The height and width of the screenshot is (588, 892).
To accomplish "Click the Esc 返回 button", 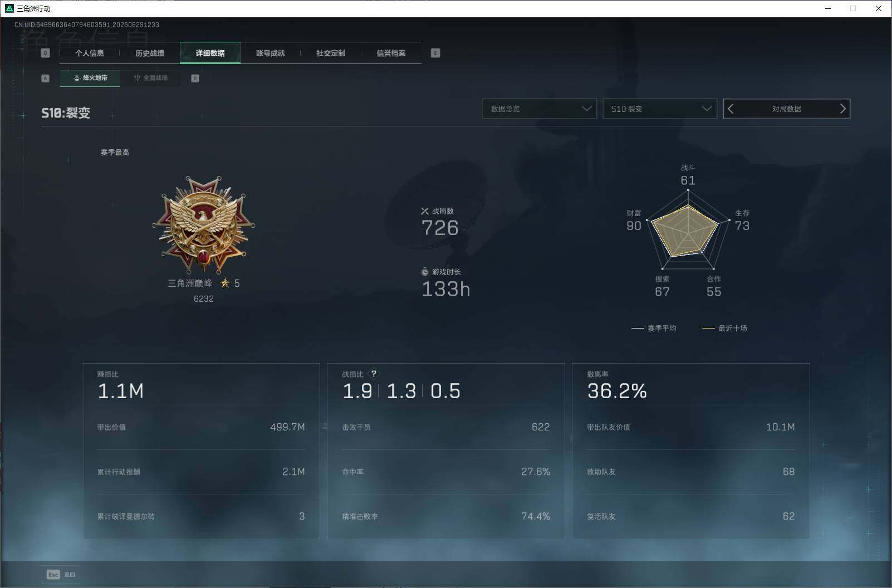I will [x=61, y=575].
